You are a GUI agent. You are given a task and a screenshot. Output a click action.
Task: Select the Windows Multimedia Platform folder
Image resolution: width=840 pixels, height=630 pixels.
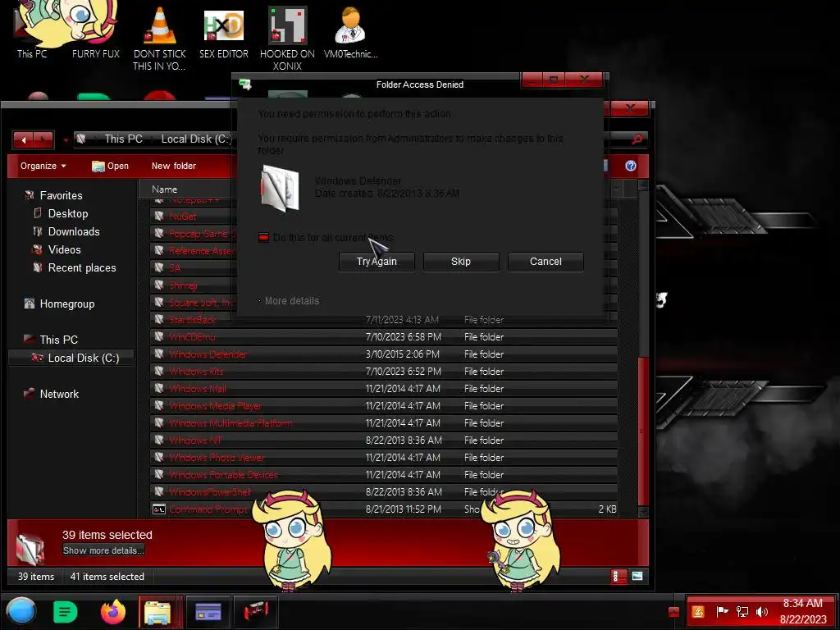coord(384,423)
